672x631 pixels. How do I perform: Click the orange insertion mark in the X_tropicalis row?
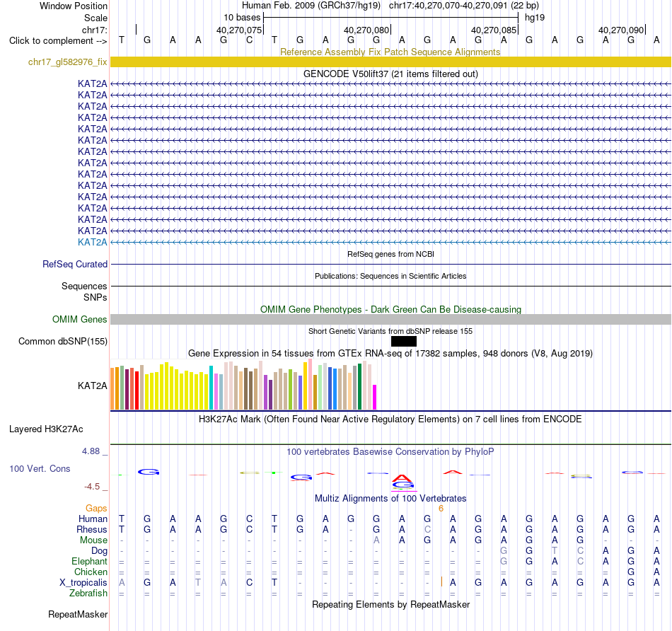click(x=441, y=581)
